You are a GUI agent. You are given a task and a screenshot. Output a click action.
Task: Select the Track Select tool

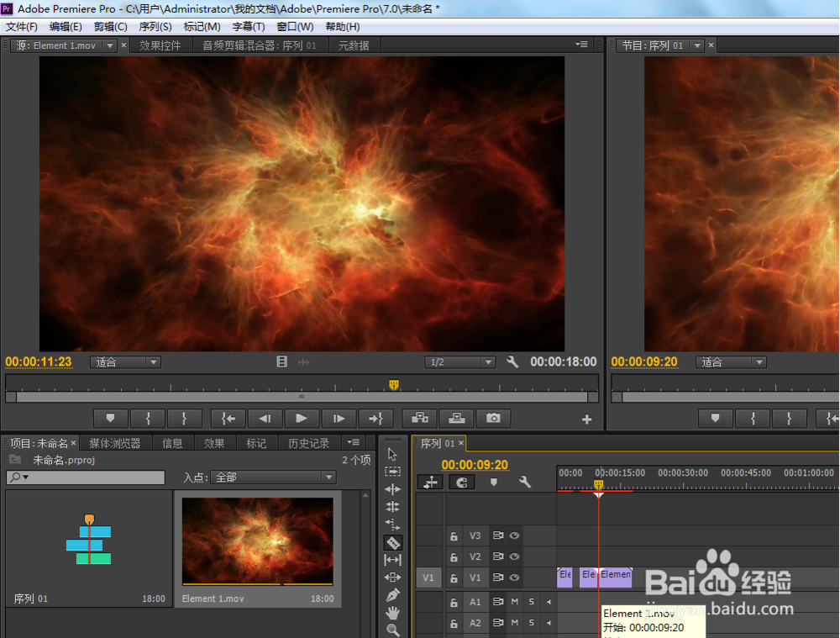tap(392, 472)
